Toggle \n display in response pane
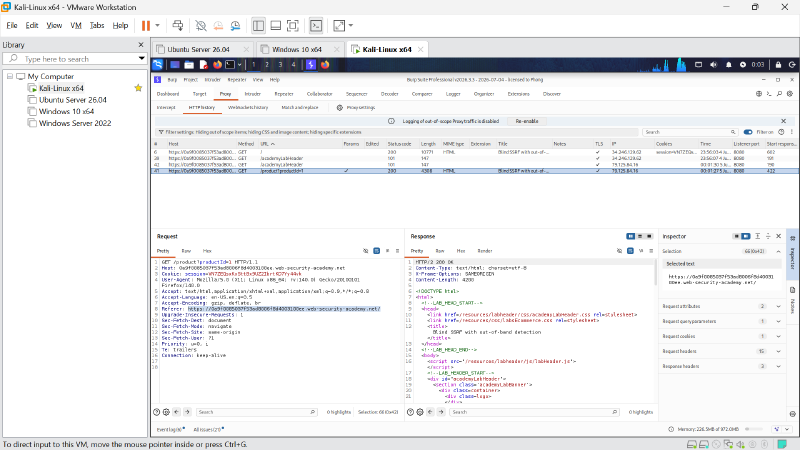The height and width of the screenshot is (450, 800). 641,251
